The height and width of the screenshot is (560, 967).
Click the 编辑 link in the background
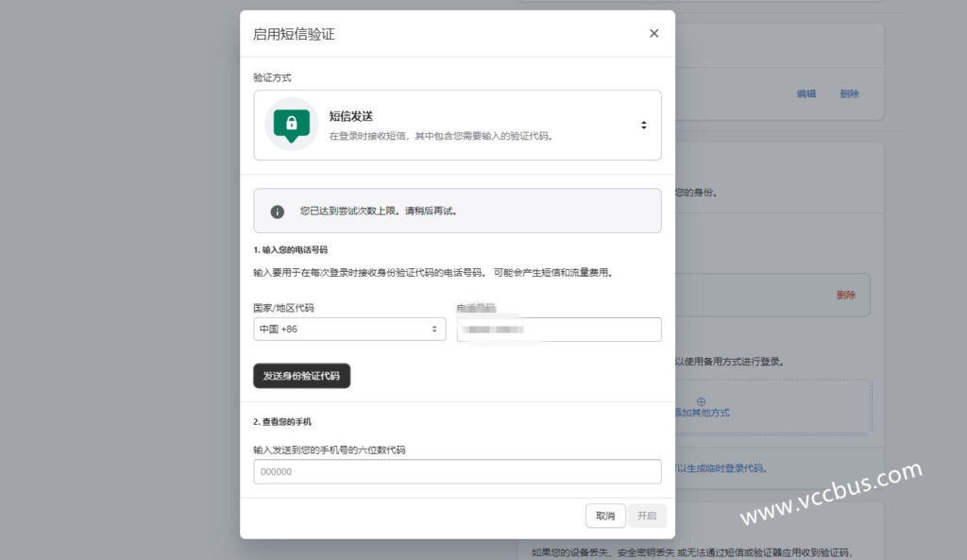(806, 93)
